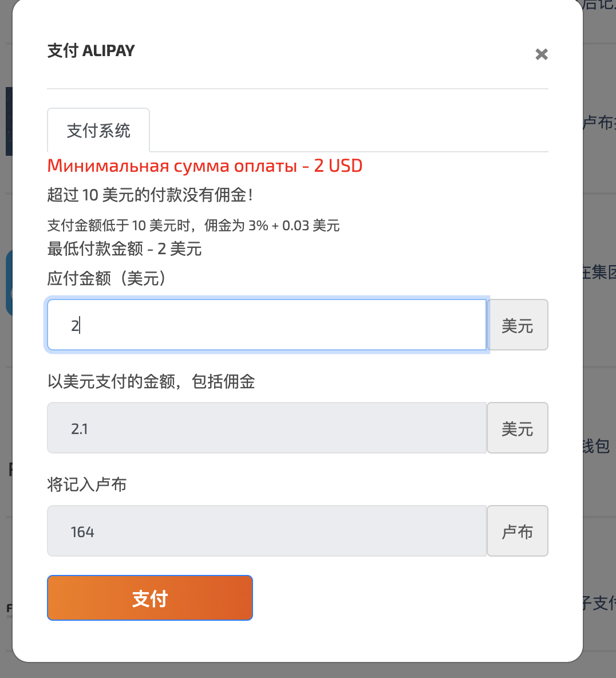Click the 最低付款金额 - 2 美元 text

[124, 249]
